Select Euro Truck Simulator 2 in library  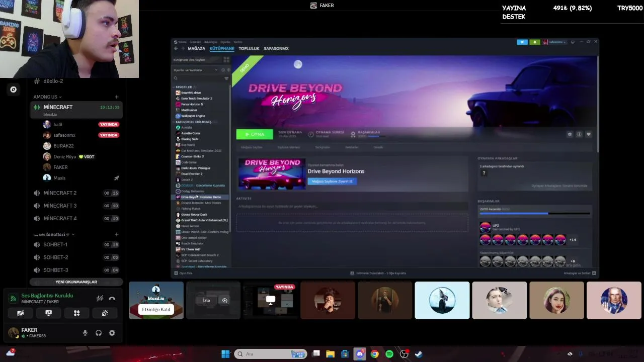click(196, 99)
